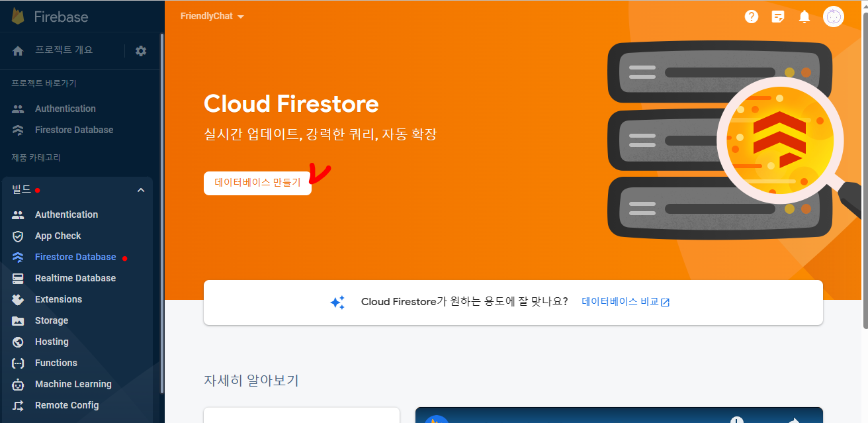
Task: Open Remote Config in the sidebar
Action: point(67,405)
